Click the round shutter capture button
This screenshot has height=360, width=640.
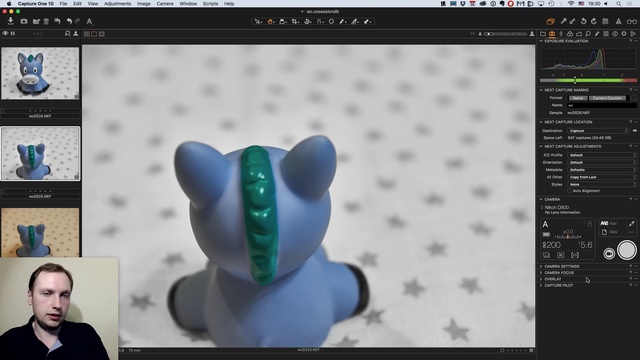click(x=627, y=250)
